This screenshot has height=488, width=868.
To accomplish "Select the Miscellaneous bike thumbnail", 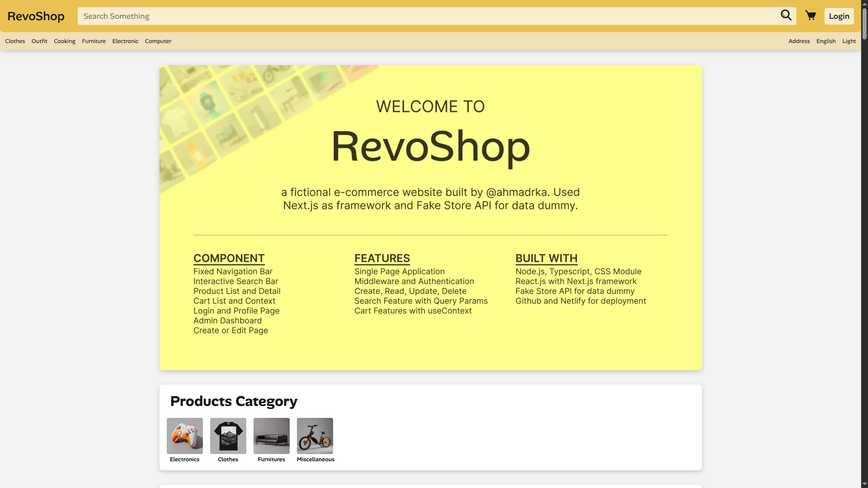I will coord(315,436).
